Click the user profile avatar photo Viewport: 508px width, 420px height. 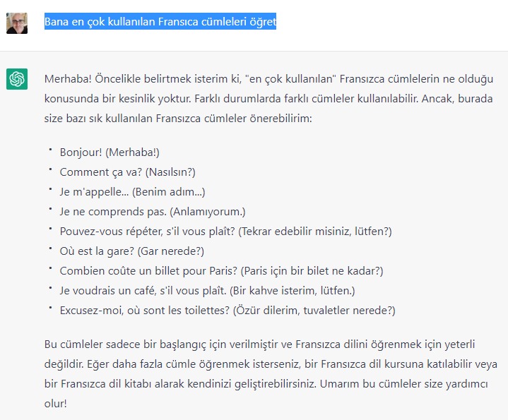[x=17, y=23]
